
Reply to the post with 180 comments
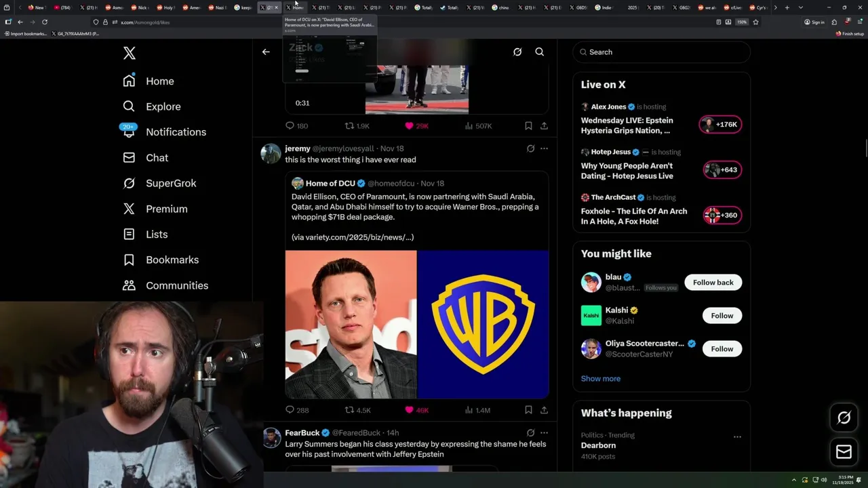pos(296,126)
